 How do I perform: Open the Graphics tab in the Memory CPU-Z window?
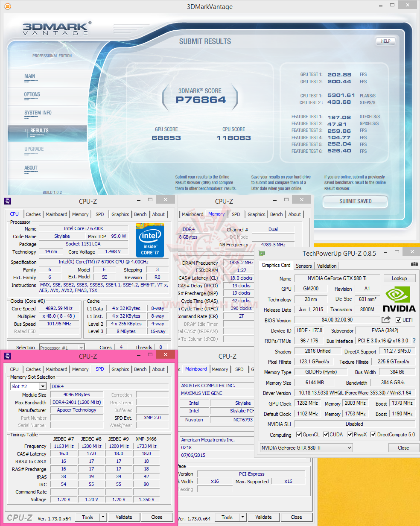257,214
